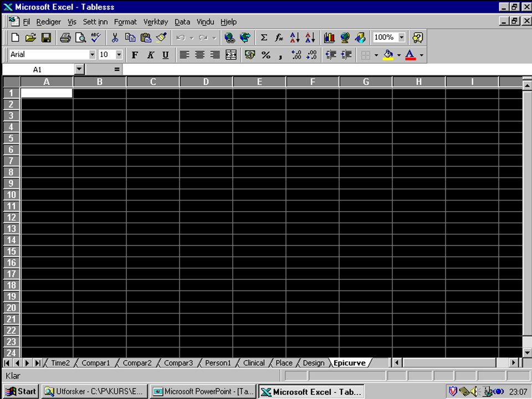Screen dimensions: 532x399
Task: Switch to the Clinical sheet tab
Action: click(x=254, y=362)
